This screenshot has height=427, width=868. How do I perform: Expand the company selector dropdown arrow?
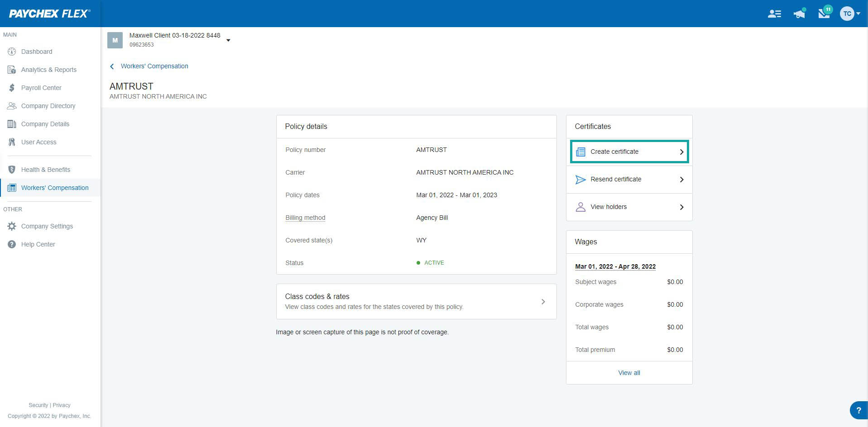(x=228, y=40)
